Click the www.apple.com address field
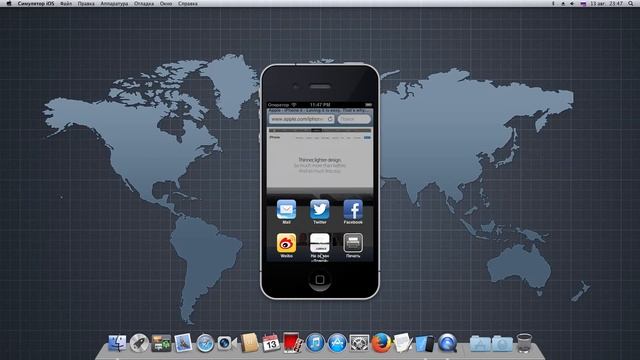This screenshot has width=640, height=360. tap(301, 119)
